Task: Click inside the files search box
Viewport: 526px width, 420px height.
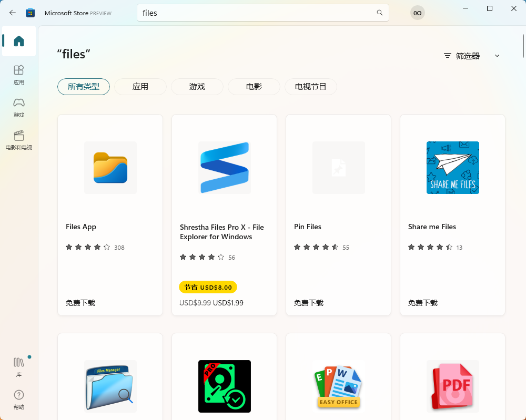Action: (237, 13)
